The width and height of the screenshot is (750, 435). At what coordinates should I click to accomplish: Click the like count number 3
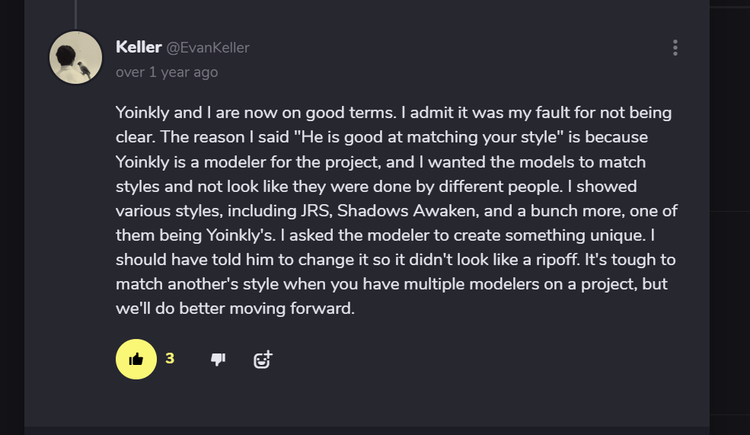tap(170, 358)
